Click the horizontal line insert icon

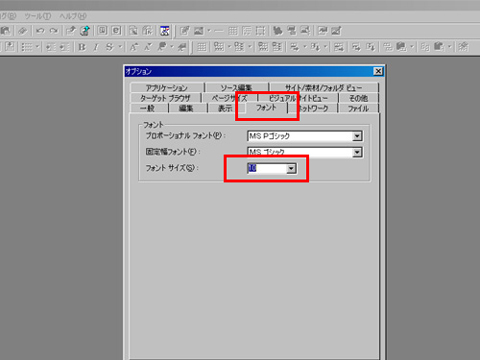(219, 31)
